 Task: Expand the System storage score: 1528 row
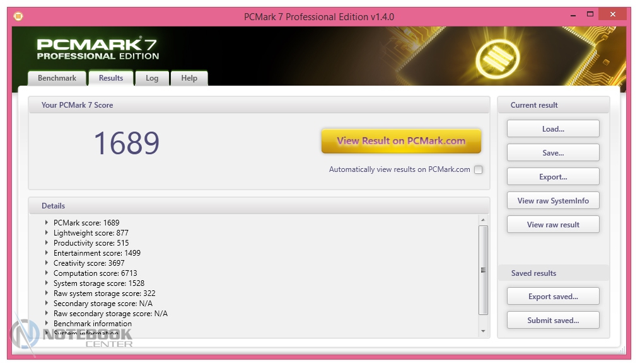coord(47,283)
